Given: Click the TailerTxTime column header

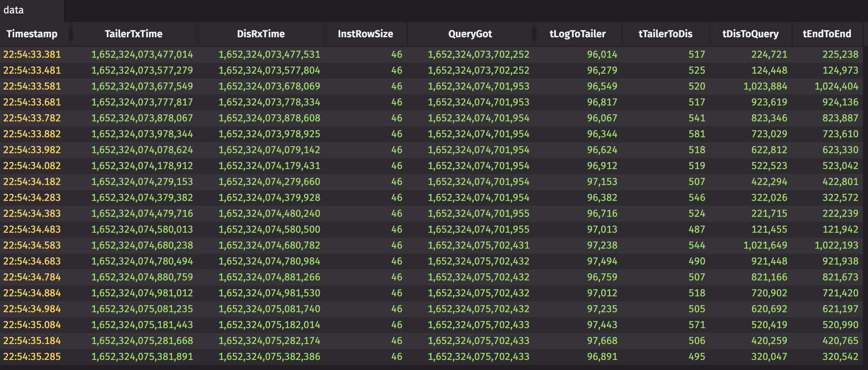Looking at the screenshot, I should point(134,34).
